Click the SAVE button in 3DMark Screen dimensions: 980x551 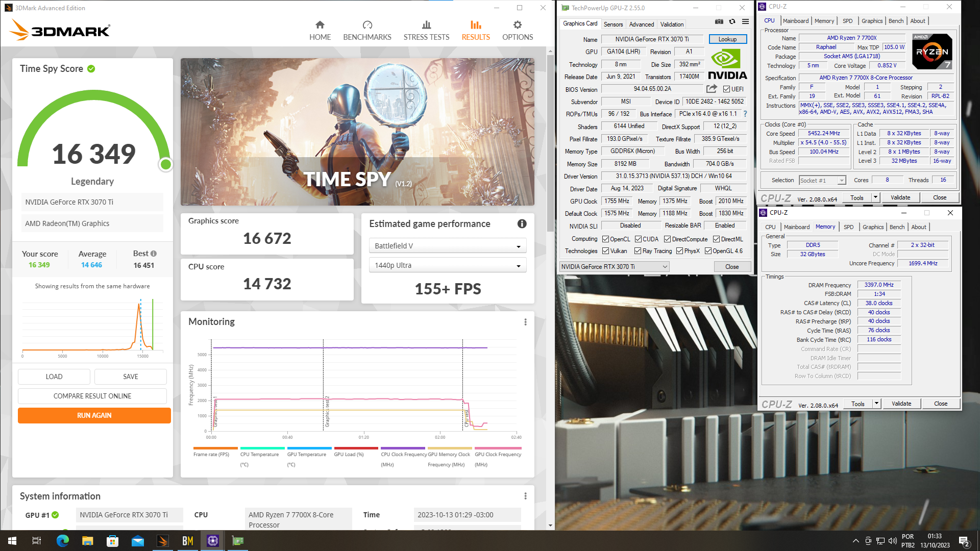[x=131, y=377]
